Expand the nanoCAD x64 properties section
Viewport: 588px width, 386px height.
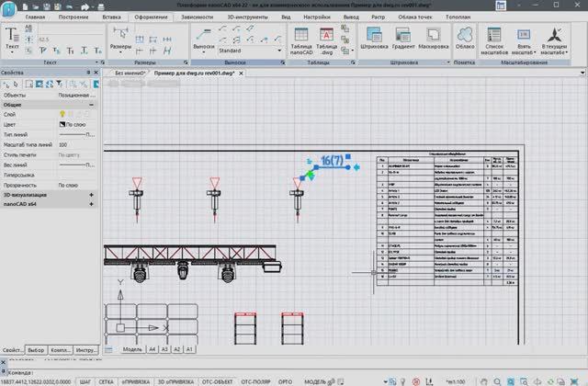pos(91,204)
